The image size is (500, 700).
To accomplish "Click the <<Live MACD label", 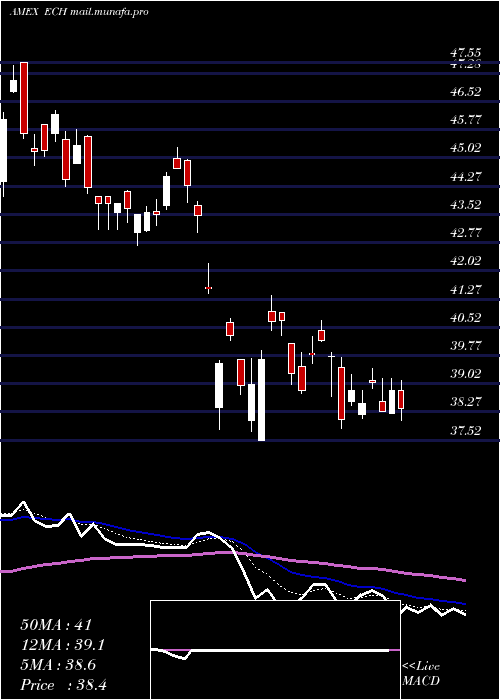I will pos(421,674).
